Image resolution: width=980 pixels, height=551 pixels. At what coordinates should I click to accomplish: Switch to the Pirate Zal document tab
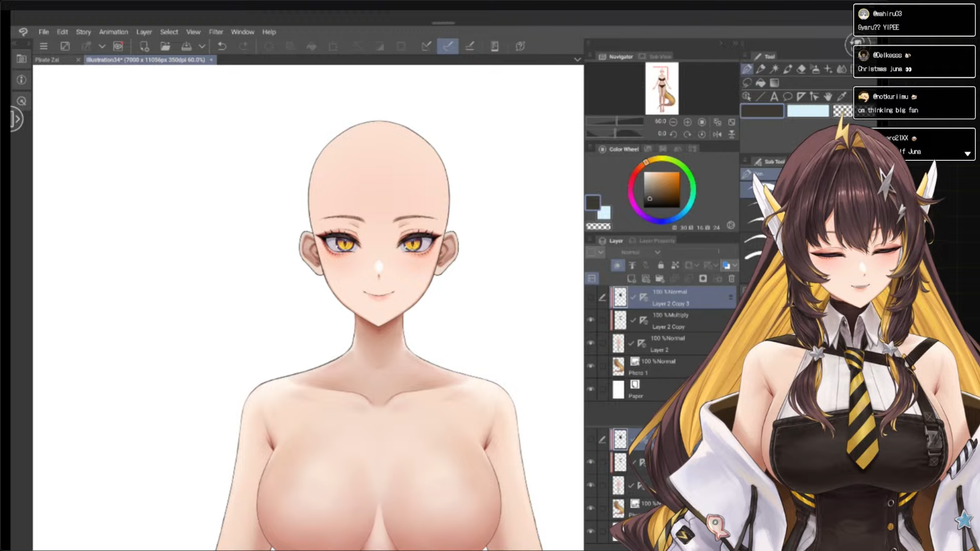(48, 60)
